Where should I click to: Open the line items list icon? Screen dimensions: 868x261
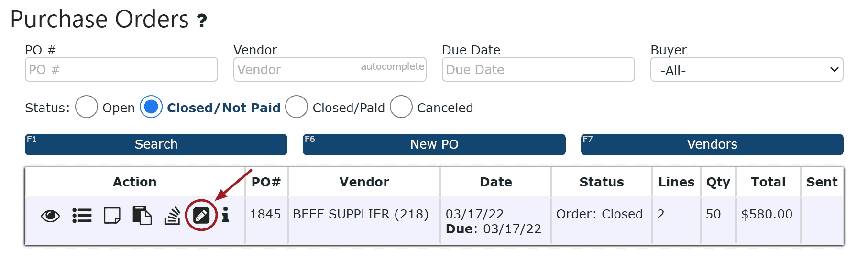pyautogui.click(x=82, y=216)
